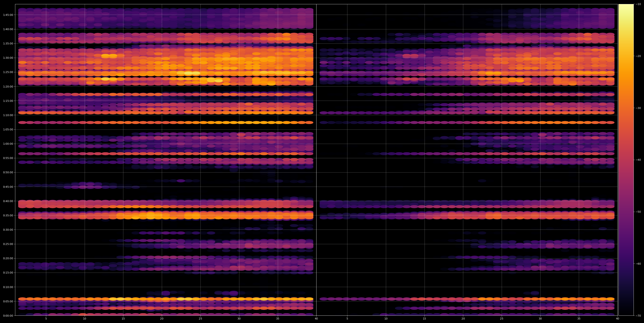Click x-axis label 5 under the left heatmap

pos(46,319)
